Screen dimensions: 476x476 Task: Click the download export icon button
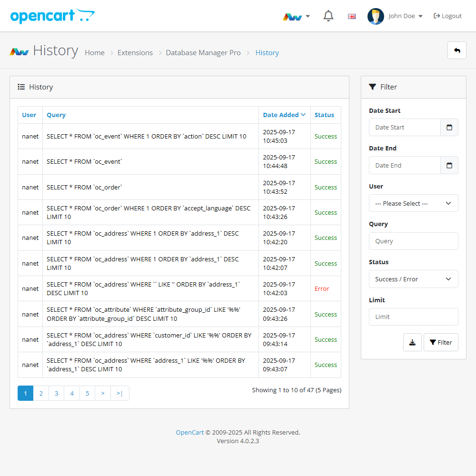(412, 342)
